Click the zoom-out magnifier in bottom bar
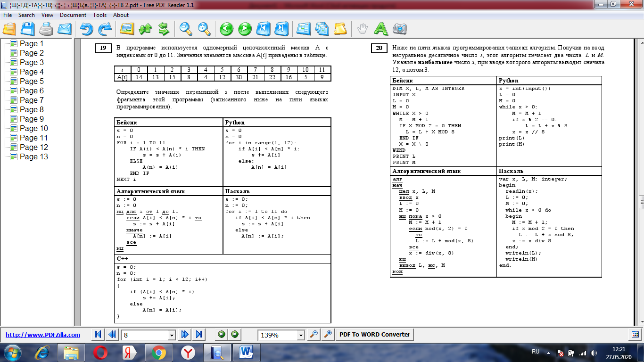The height and width of the screenshot is (362, 644). coord(314,335)
